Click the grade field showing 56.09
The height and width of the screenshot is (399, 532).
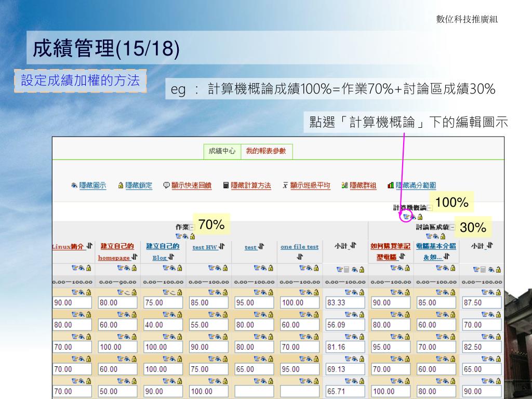(x=345, y=325)
